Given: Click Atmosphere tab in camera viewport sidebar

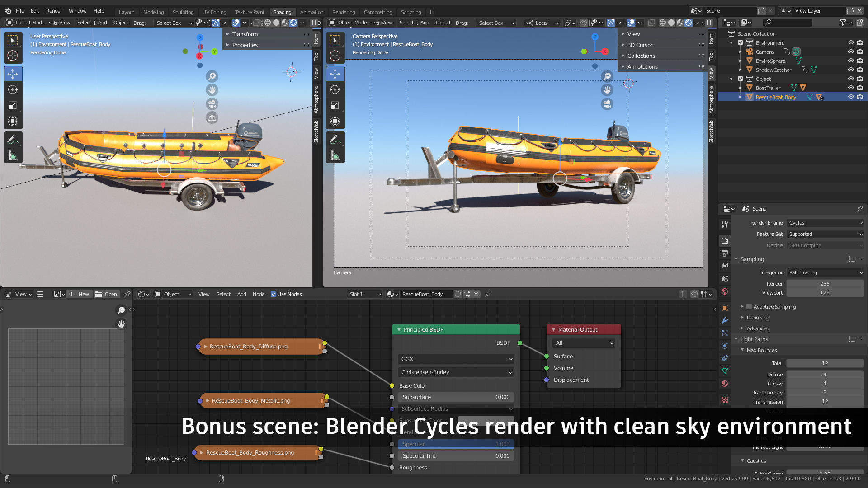Looking at the screenshot, I should 711,100.
